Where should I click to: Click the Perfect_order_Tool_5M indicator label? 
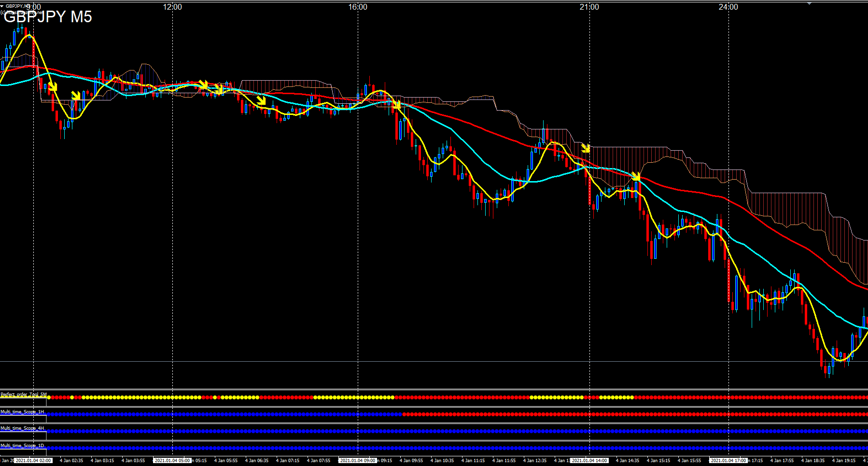pyautogui.click(x=24, y=395)
